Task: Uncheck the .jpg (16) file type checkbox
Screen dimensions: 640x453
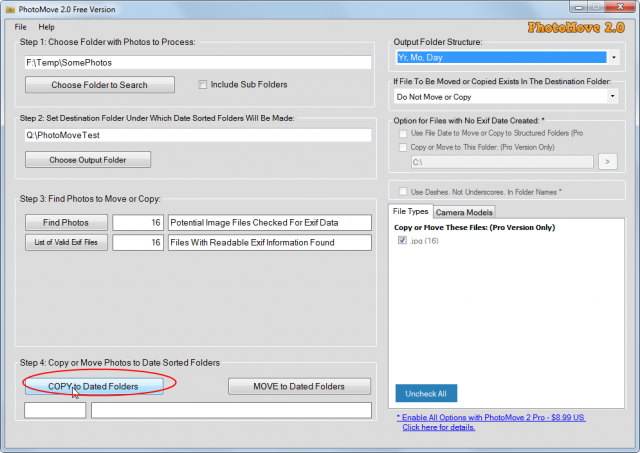Action: [402, 240]
